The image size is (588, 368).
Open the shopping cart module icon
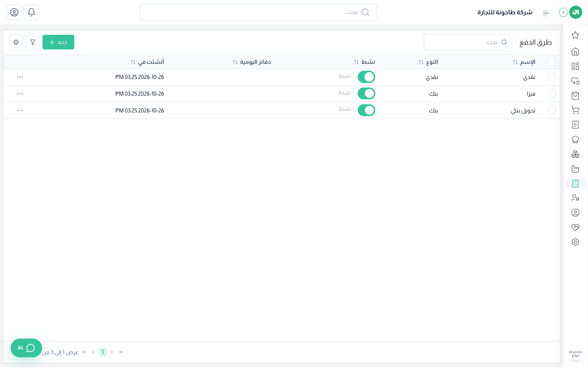pyautogui.click(x=575, y=110)
